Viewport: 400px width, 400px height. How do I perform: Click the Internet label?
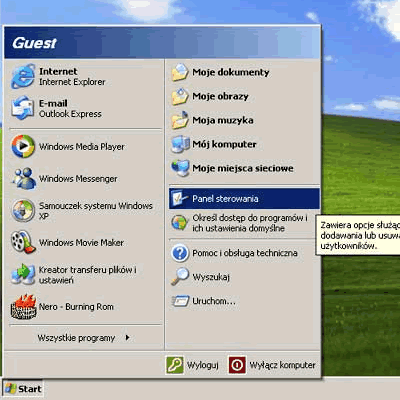pos(58,71)
